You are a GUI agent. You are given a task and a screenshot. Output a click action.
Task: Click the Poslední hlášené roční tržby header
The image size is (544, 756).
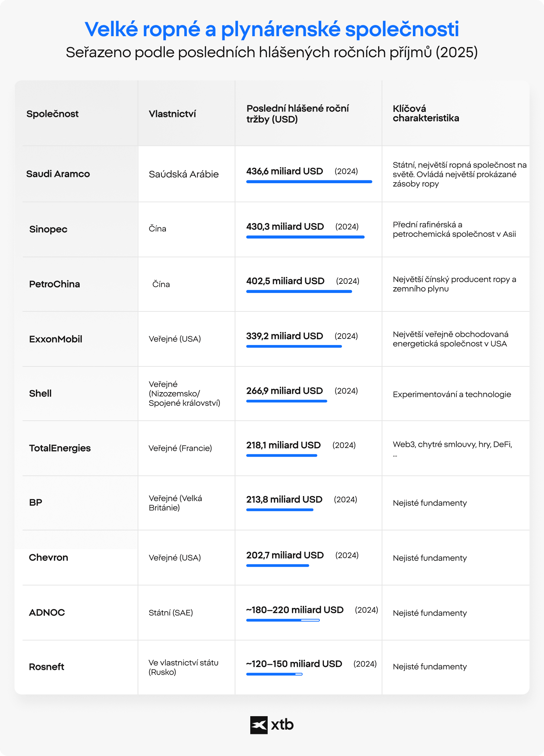point(298,114)
